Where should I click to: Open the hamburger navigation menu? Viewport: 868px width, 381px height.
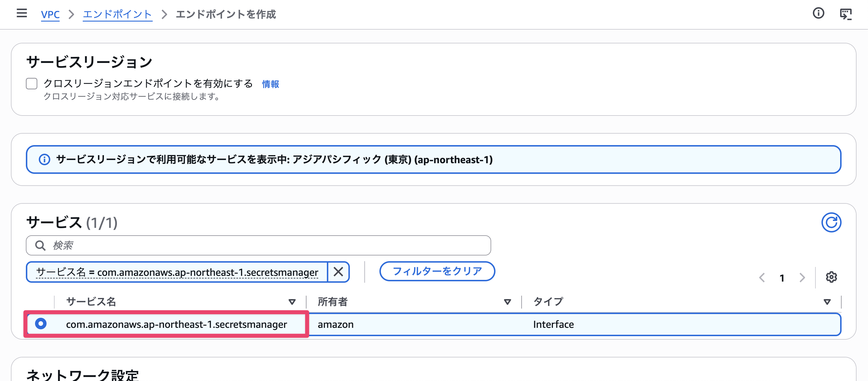[22, 14]
